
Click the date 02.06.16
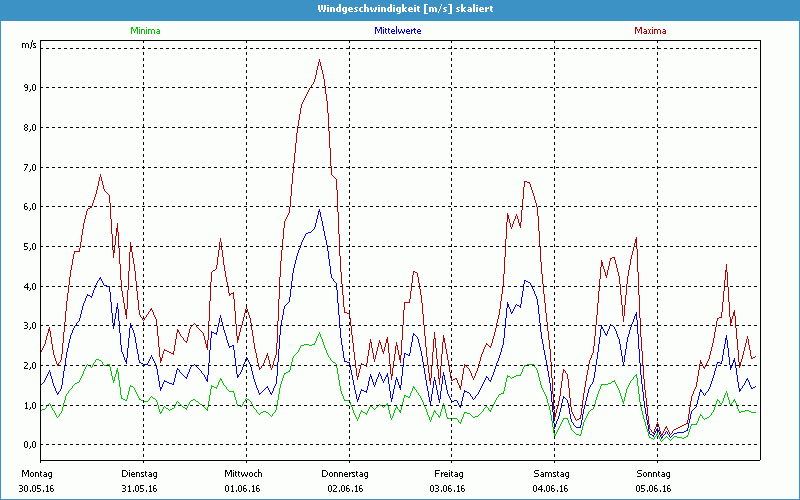345,488
